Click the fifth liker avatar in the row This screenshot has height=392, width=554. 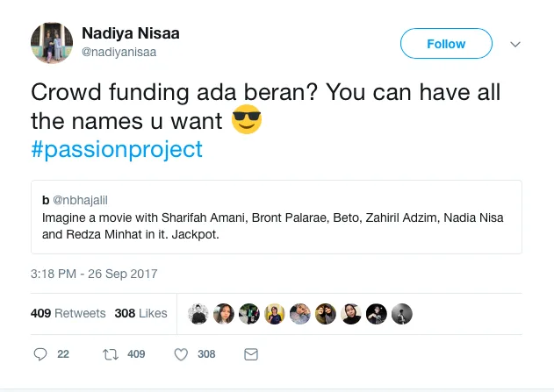(300, 313)
